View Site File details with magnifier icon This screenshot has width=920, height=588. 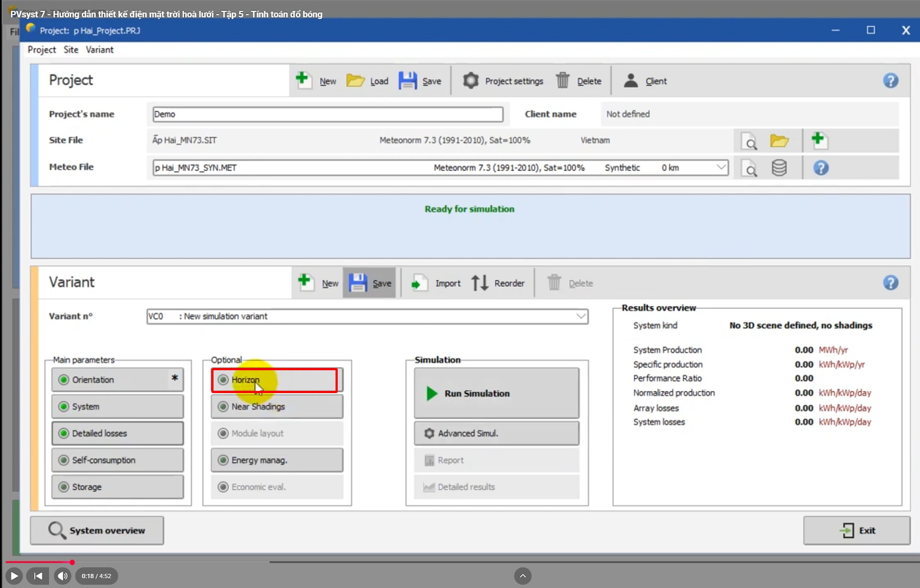(750, 141)
